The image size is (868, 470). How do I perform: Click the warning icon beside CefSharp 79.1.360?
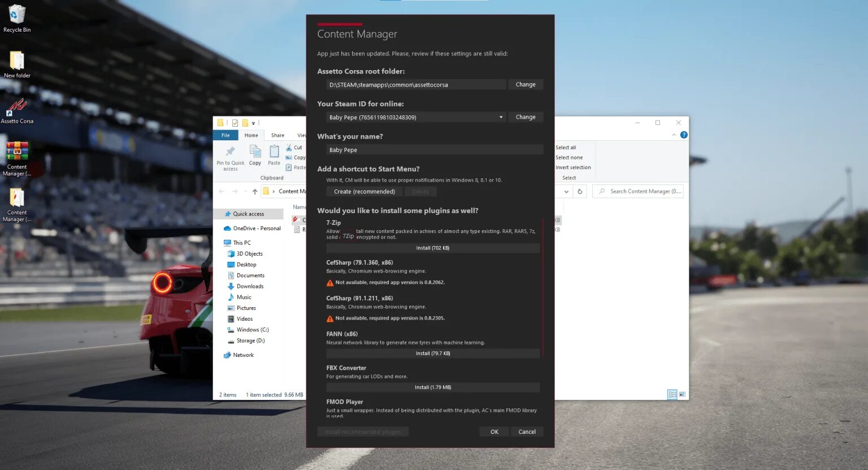pos(330,283)
